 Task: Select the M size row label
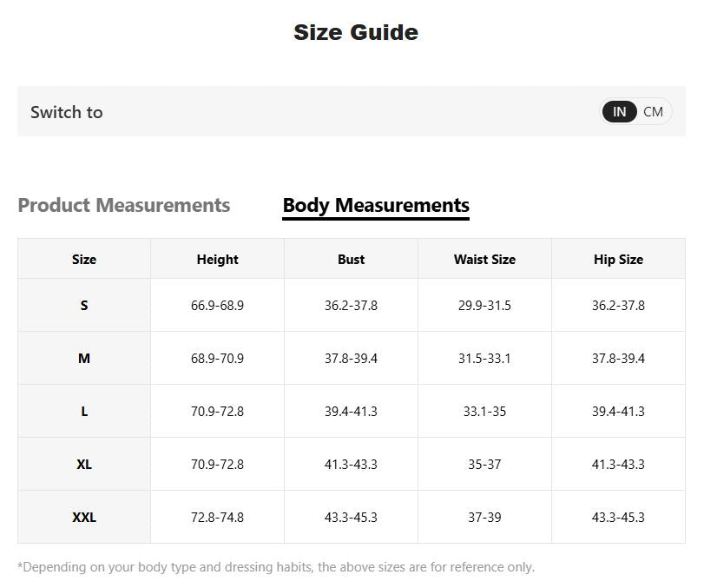[x=84, y=358]
